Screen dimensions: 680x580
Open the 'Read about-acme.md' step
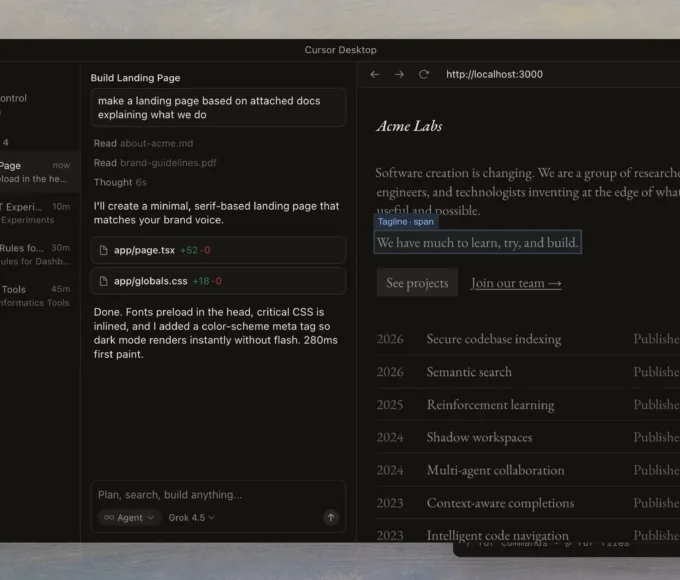[144, 143]
